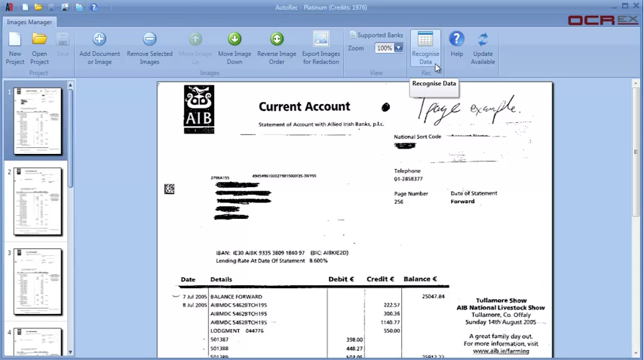Click the balance value 25047.84
The width and height of the screenshot is (644, 360).
point(434,297)
